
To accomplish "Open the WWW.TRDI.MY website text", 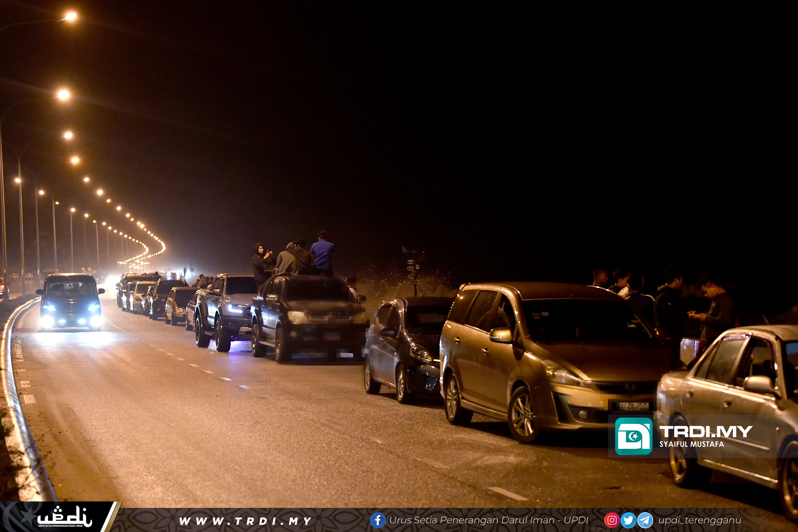I will coord(245,521).
